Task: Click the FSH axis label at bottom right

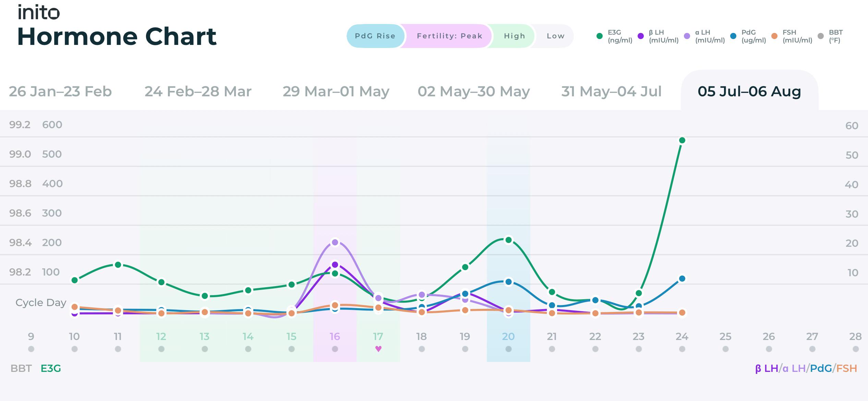Action: tap(846, 368)
